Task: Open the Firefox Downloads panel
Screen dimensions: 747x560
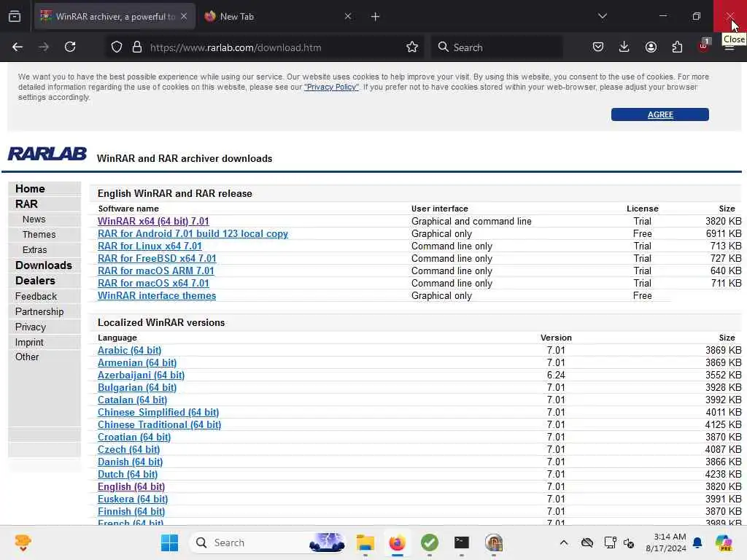Action: click(x=624, y=47)
